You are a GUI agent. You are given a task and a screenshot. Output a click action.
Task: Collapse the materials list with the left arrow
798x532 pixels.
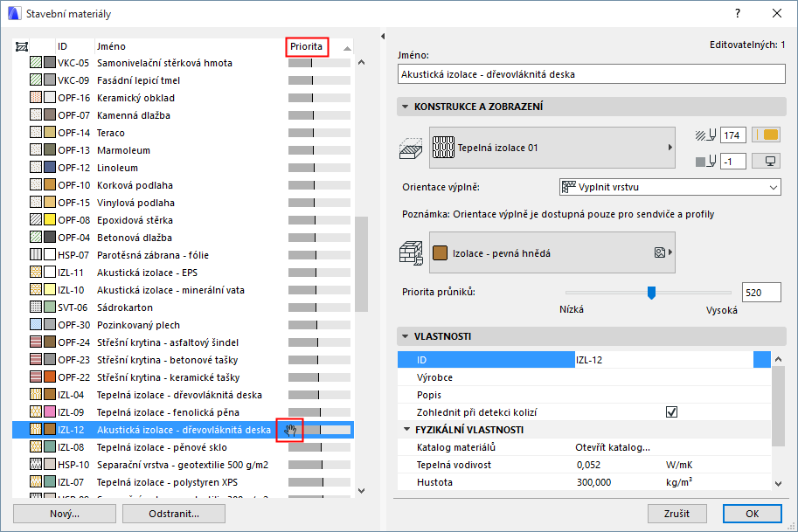click(x=383, y=36)
